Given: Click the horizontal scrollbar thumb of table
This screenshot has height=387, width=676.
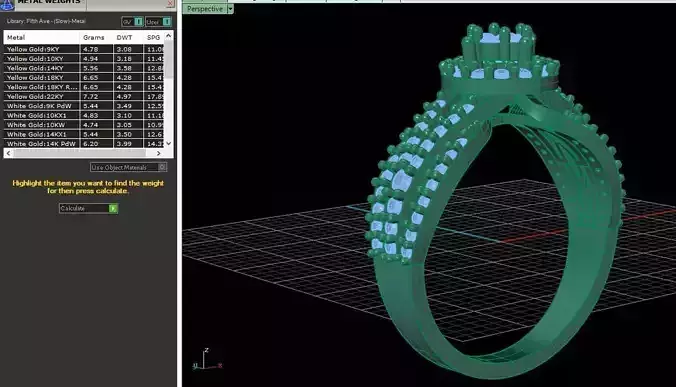Looking at the screenshot, I should tap(79, 153).
